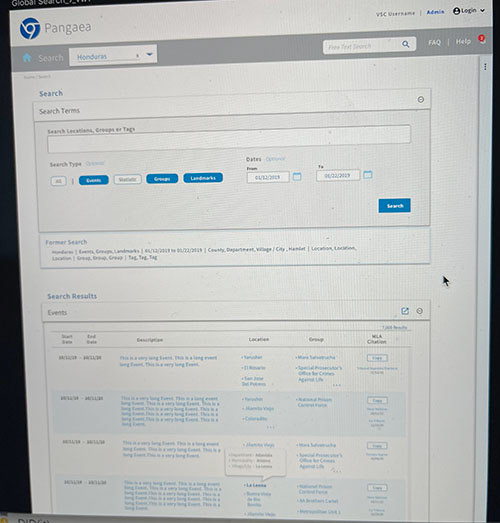Open the San Jose Del Potrero location link
Screen dimensions: 500x523
(254, 381)
